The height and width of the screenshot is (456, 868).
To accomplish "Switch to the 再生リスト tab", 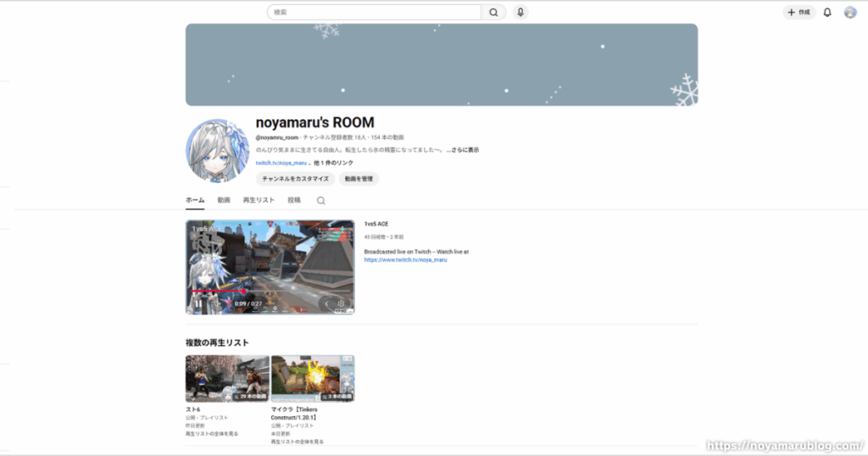I will 259,201.
